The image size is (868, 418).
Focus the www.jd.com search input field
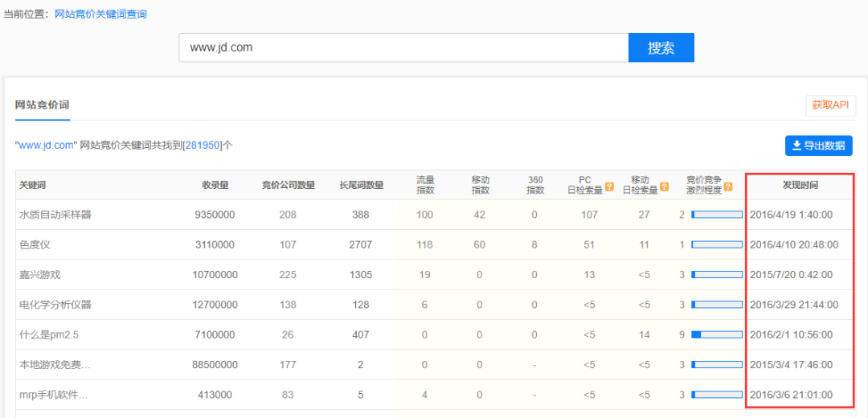click(x=403, y=47)
